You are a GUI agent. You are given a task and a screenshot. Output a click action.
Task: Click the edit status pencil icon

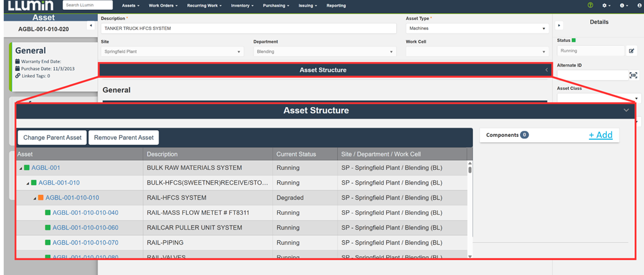coord(632,51)
